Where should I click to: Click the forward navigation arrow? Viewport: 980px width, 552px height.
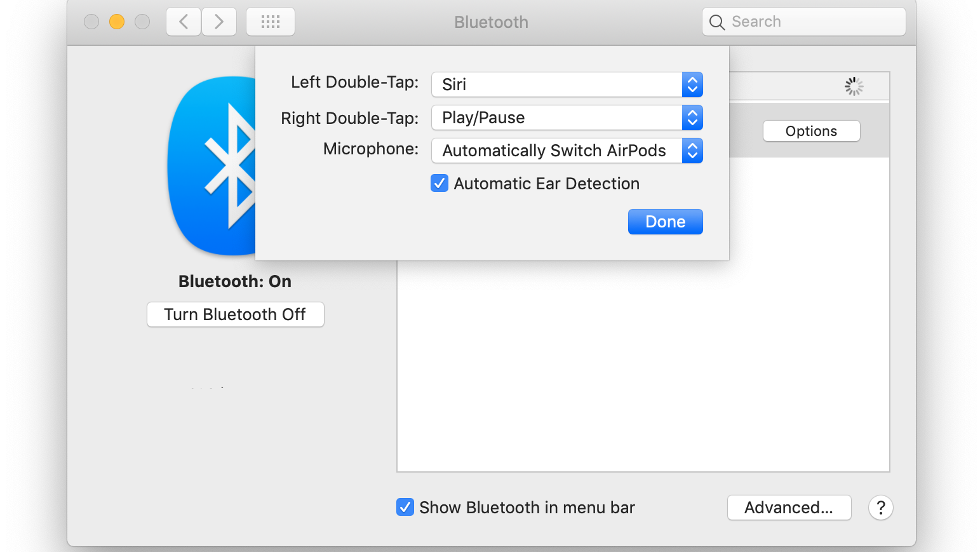tap(218, 21)
